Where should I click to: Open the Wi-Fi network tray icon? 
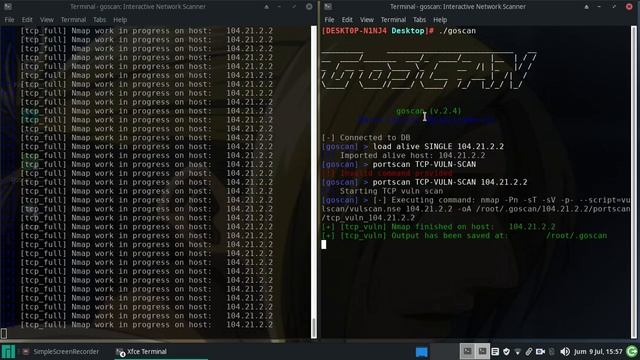click(518, 351)
